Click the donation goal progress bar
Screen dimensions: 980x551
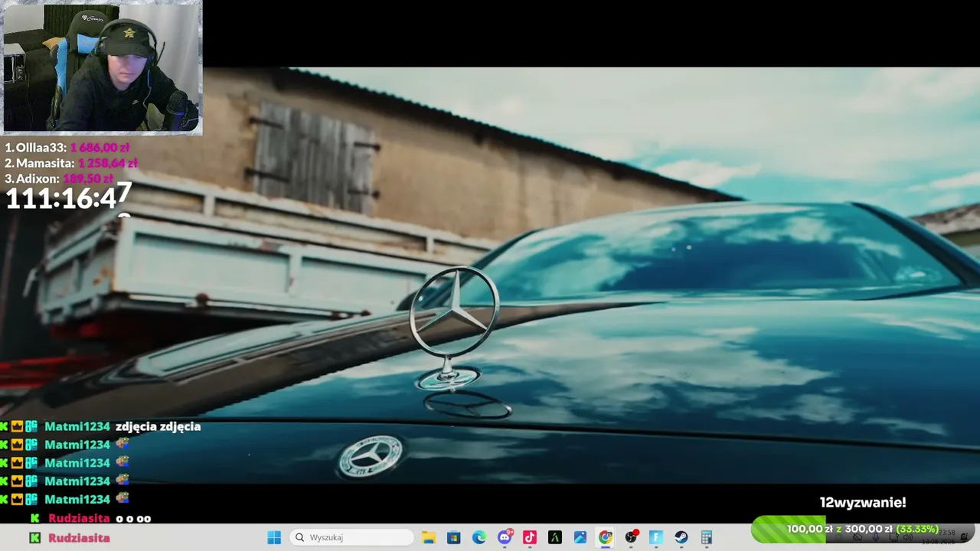pyautogui.click(x=863, y=530)
